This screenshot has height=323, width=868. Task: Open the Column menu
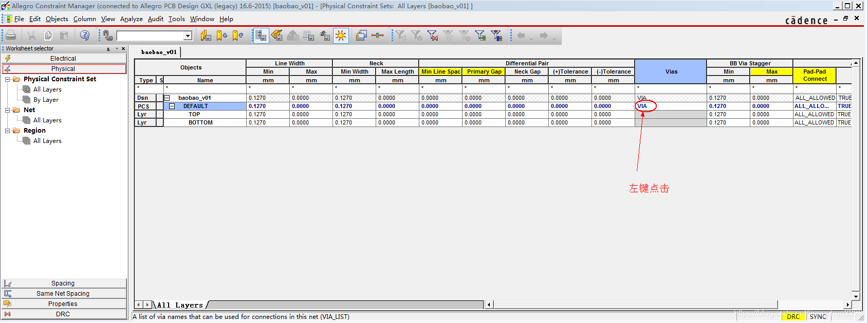click(85, 19)
